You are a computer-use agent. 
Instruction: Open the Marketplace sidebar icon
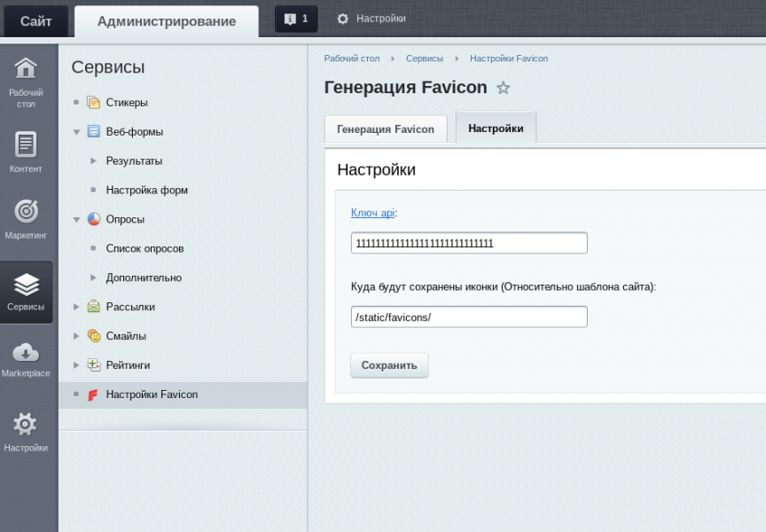coord(27,353)
